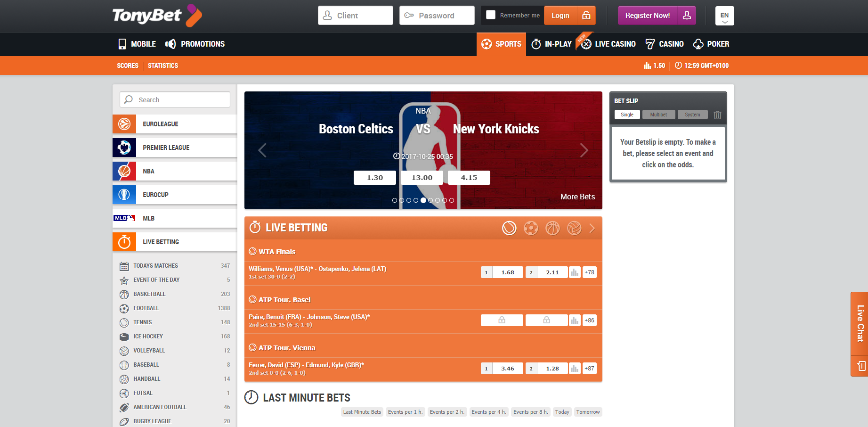Bet on Ostapenko odds 2.11

point(547,272)
